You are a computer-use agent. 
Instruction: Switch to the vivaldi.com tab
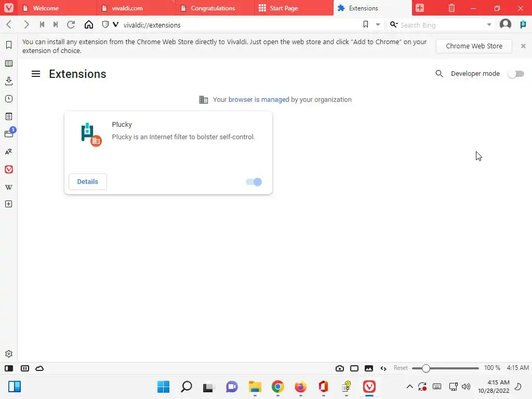(x=136, y=8)
